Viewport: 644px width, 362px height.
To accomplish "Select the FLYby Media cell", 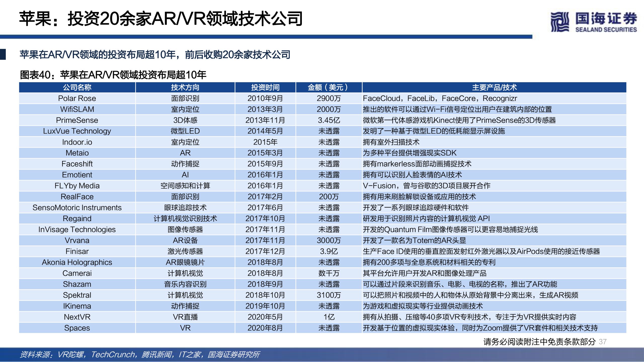I will (x=77, y=186).
